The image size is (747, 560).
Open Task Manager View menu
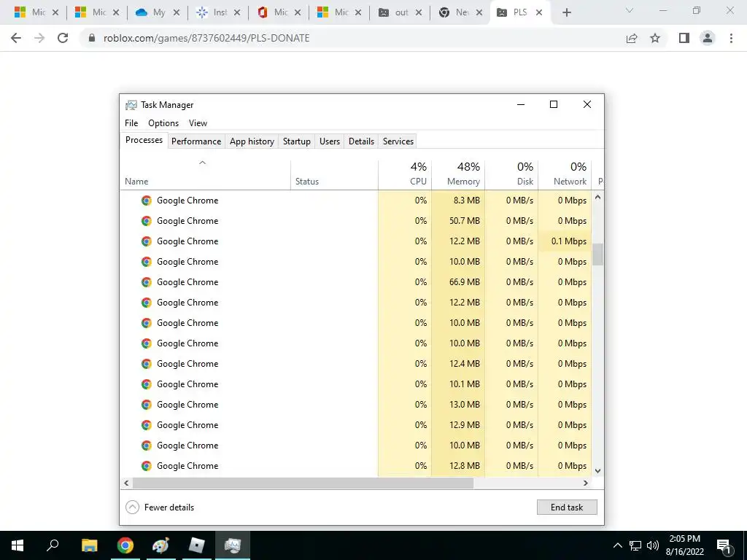pos(198,122)
